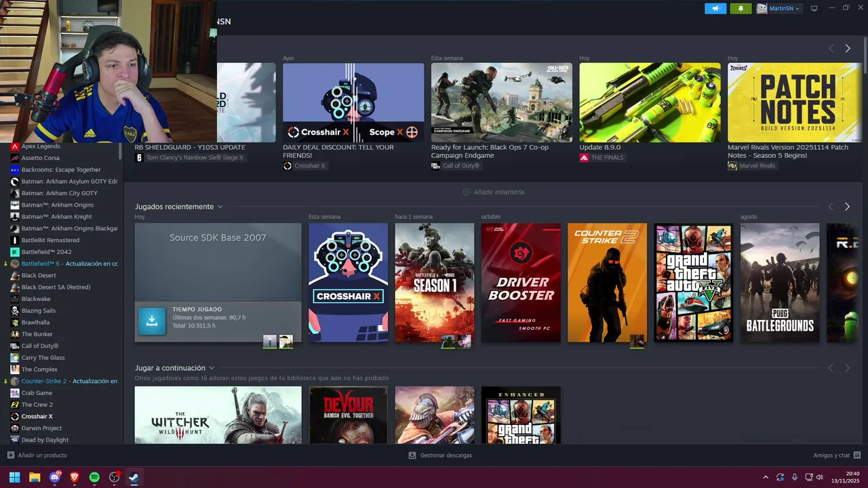
Task: Expand the Jugados recientemente shelf dropdown
Action: pos(220,207)
